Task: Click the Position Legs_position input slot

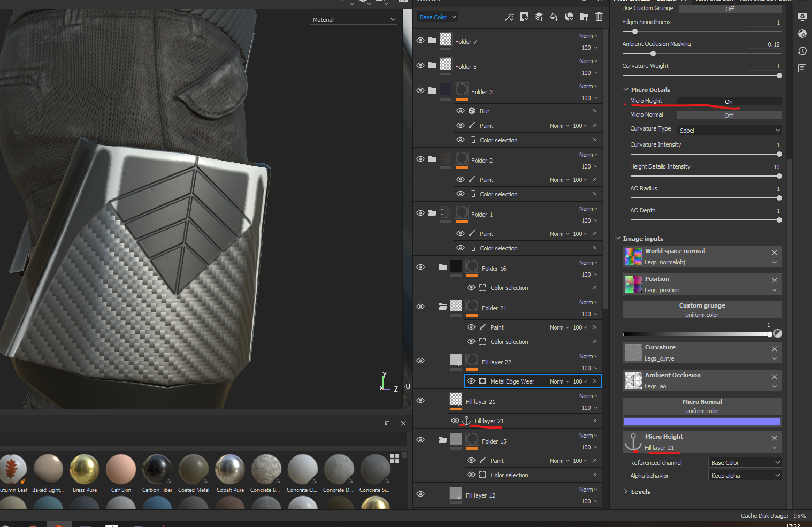Action: tap(702, 284)
